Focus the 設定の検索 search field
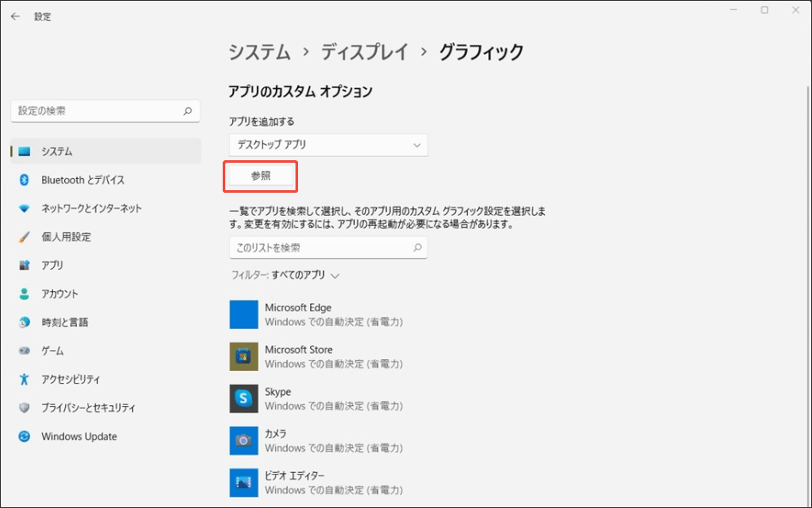Screen dimensions: 812x508 coord(105,111)
